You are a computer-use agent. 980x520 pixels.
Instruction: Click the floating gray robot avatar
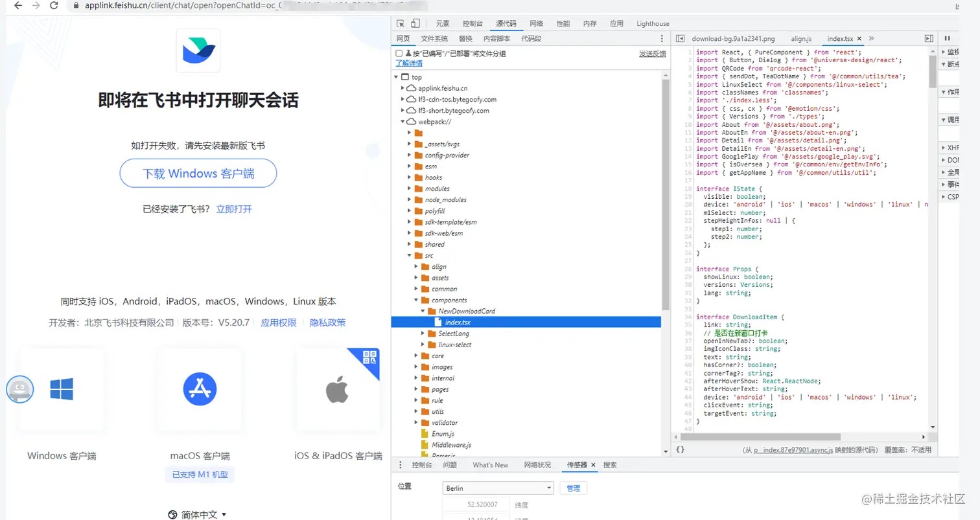pos(19,389)
